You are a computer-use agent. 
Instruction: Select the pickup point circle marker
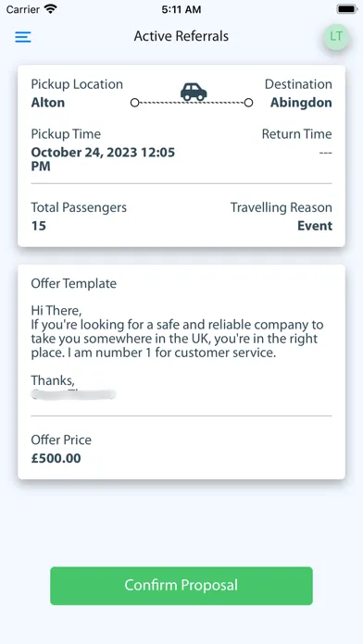(135, 103)
